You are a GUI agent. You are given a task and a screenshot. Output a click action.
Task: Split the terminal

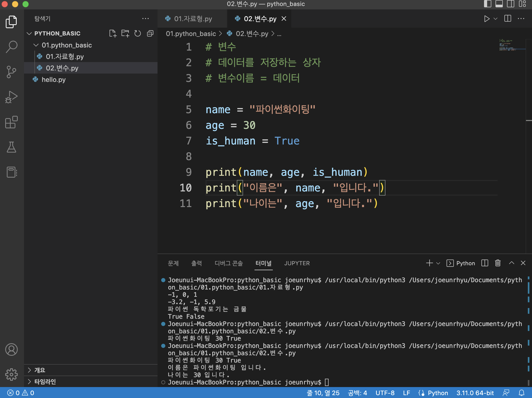485,263
